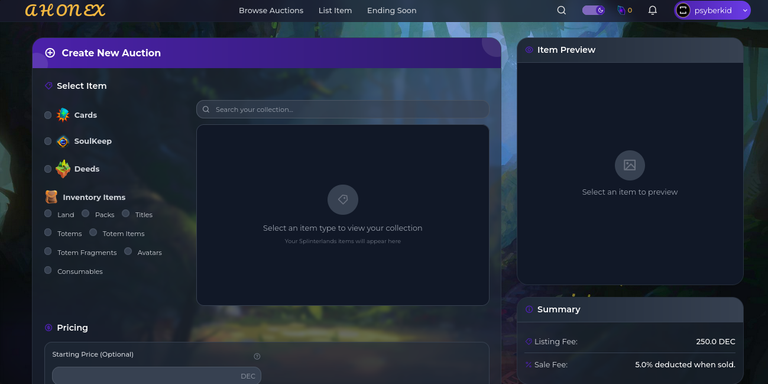The height and width of the screenshot is (384, 768).
Task: Open Ending Soon auctions
Action: (392, 10)
